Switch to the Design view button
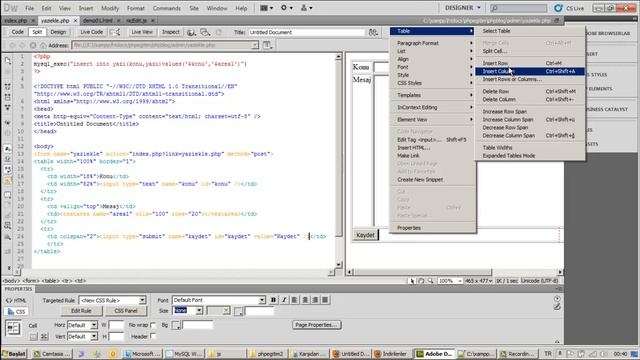 (58, 32)
